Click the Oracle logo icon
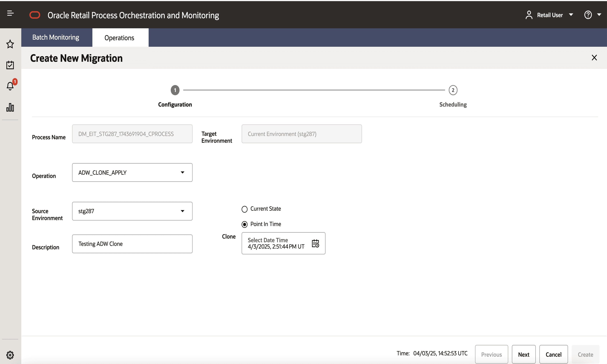 coord(35,15)
